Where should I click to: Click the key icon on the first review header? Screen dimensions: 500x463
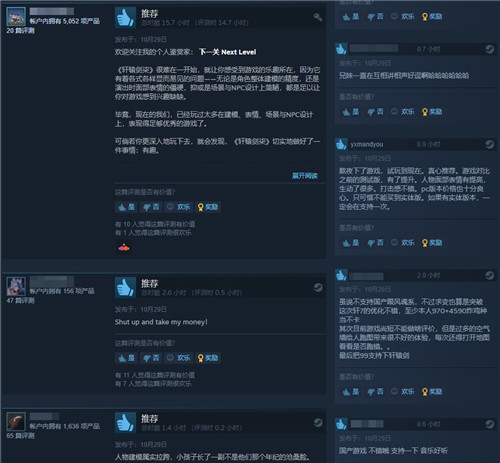point(318,17)
